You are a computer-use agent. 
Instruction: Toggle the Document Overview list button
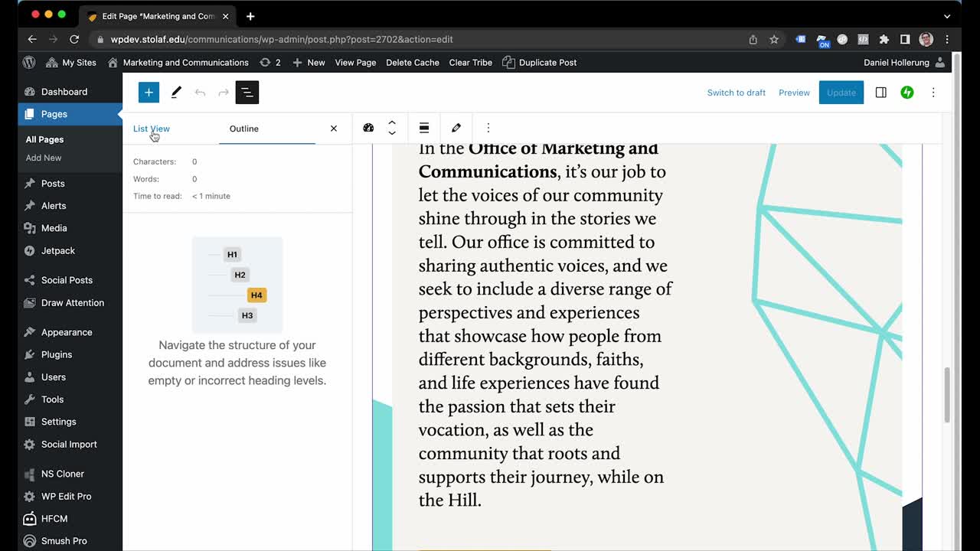click(x=247, y=93)
